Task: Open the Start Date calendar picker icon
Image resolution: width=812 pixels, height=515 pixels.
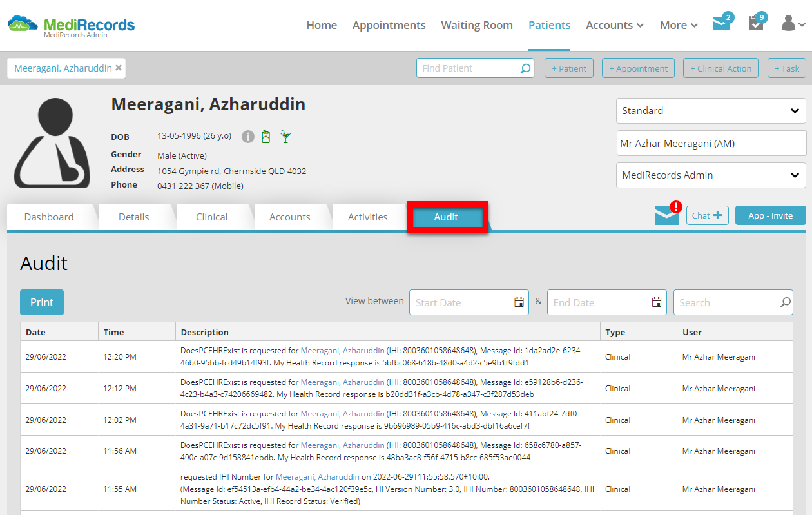Action: (519, 302)
